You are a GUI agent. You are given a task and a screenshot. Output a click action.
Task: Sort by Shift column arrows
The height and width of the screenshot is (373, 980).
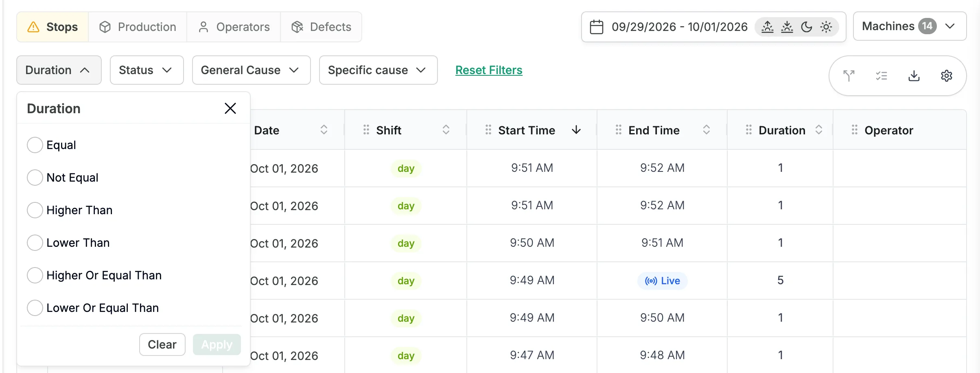click(x=446, y=130)
